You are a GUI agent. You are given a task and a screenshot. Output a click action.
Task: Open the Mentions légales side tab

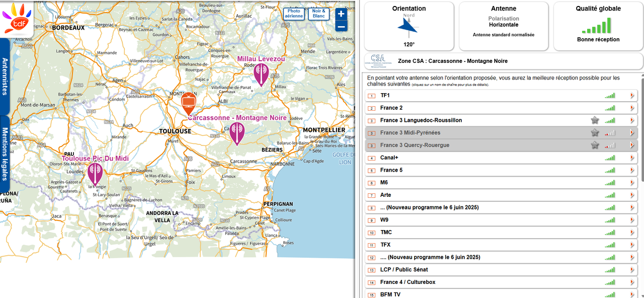click(x=5, y=154)
